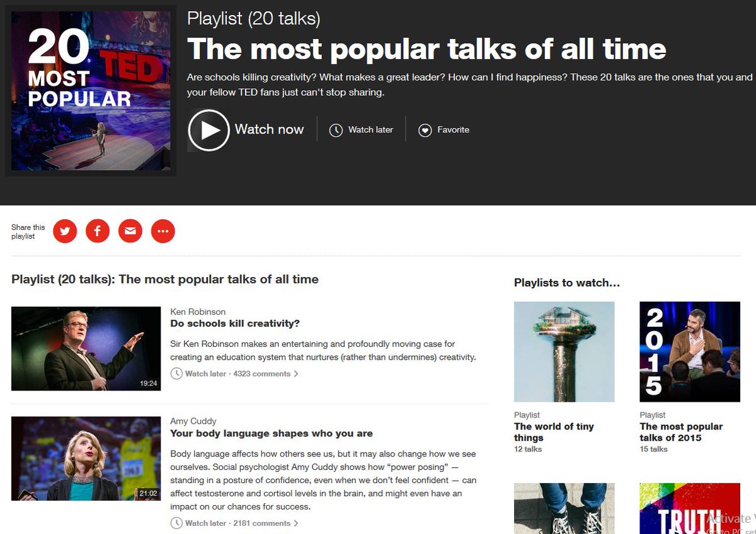Share this playlist by email icon
Image resolution: width=756 pixels, height=534 pixels.
[x=130, y=231]
